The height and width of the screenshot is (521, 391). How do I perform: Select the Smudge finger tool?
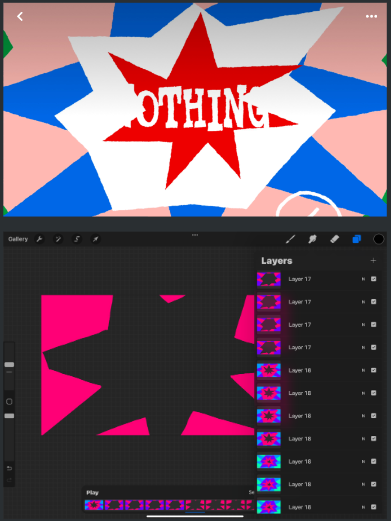click(x=312, y=239)
